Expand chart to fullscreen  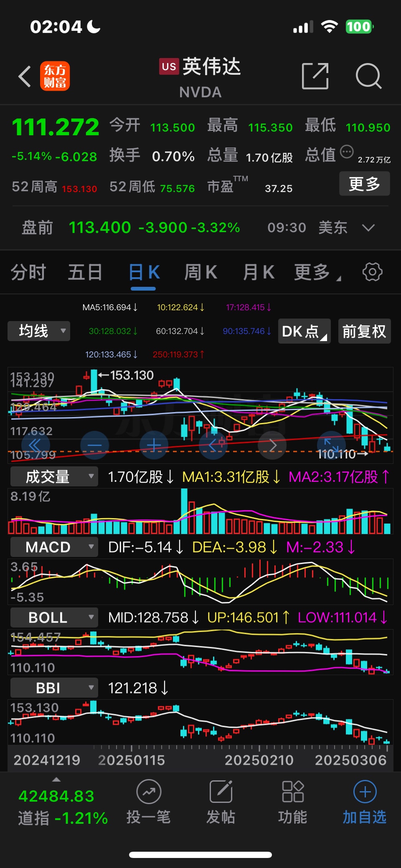(332, 445)
